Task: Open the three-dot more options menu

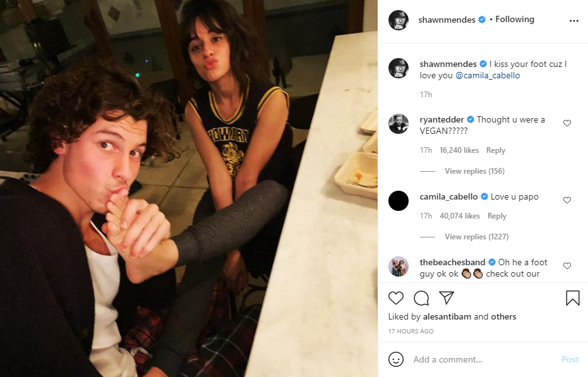Action: (573, 21)
